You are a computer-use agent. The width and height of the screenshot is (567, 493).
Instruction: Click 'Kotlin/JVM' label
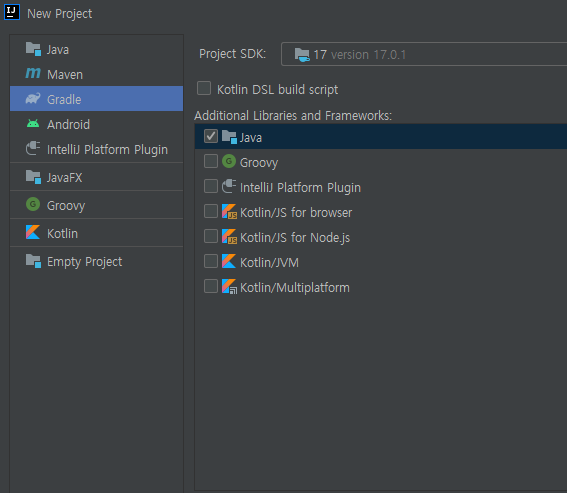[x=269, y=263]
